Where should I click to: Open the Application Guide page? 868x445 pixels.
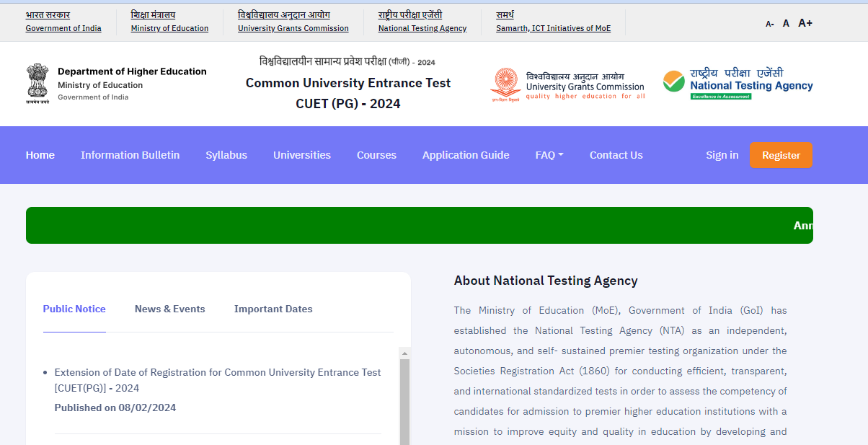(466, 155)
